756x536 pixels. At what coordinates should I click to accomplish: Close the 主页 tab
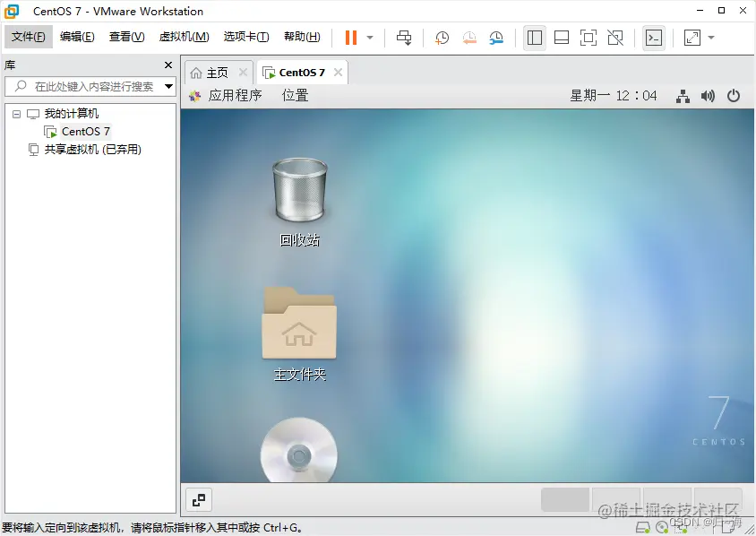point(243,73)
